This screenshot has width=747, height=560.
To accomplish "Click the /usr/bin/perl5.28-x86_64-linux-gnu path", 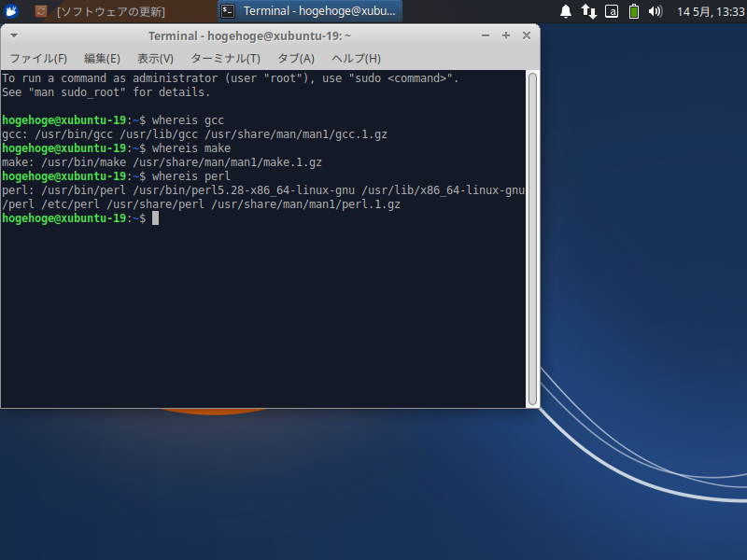I will (244, 190).
